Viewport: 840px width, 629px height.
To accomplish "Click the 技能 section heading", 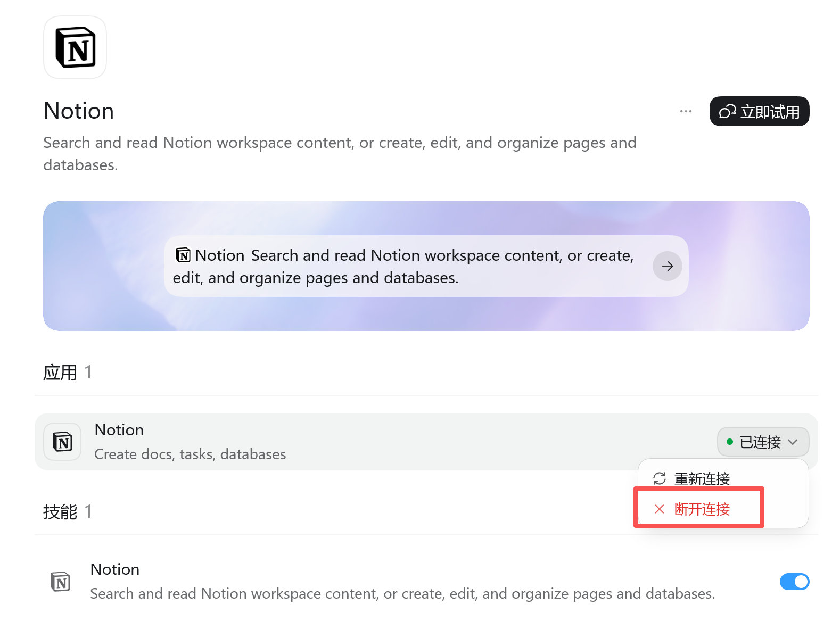I will (x=60, y=512).
